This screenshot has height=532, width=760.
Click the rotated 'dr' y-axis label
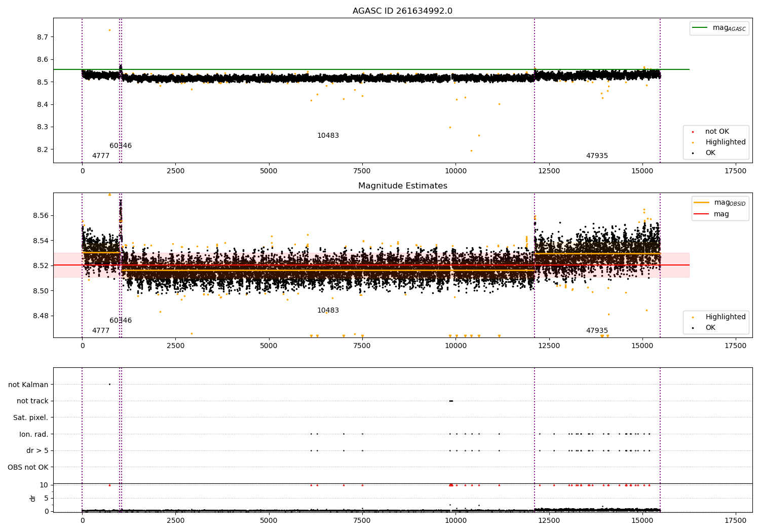(33, 498)
